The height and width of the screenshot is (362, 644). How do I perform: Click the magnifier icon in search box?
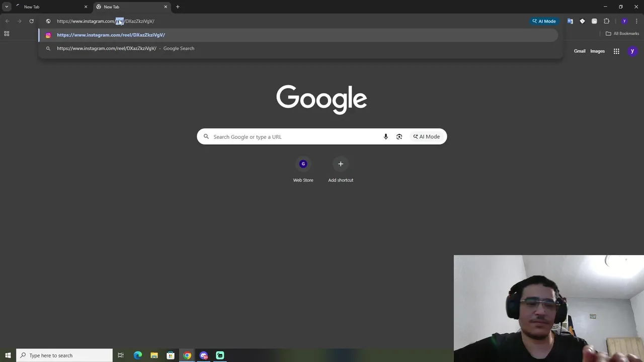tap(206, 137)
